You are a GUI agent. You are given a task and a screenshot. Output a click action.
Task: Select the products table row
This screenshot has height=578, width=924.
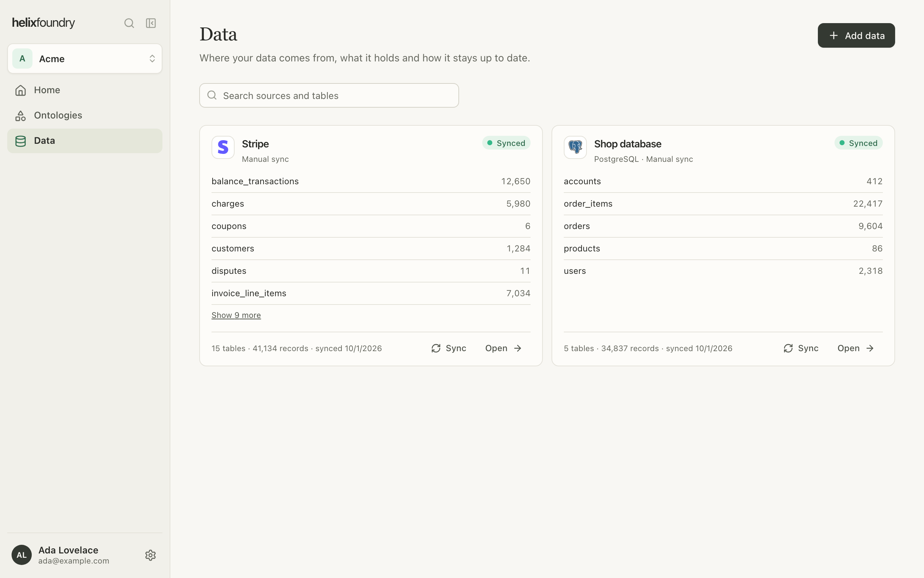point(723,249)
